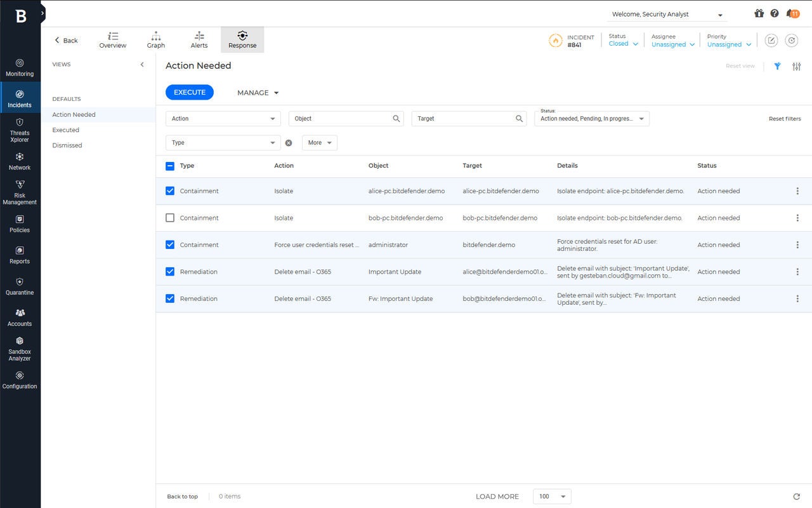Select the Response tab
812x508 pixels.
tap(242, 40)
